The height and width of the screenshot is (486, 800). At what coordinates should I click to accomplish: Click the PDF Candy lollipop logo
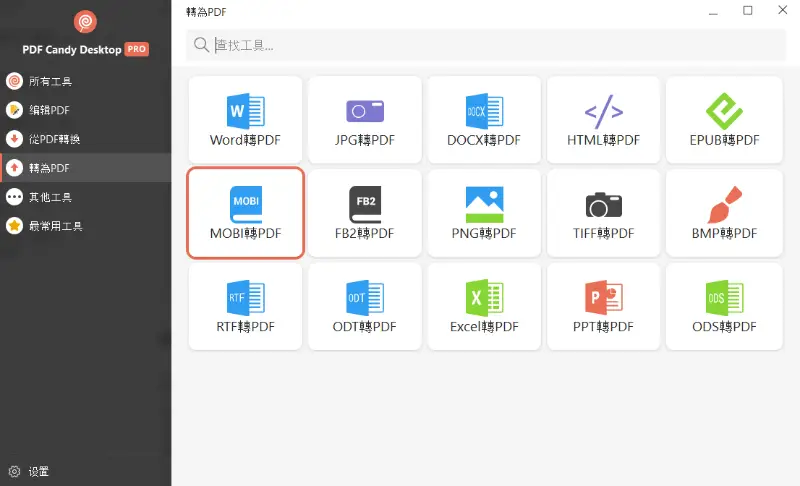(85, 21)
